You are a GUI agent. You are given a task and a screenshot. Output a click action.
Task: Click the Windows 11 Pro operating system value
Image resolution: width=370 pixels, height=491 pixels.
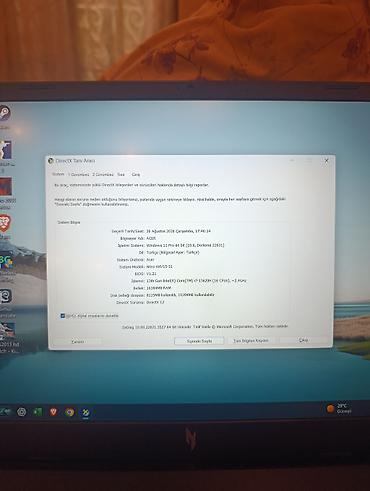pyautogui.click(x=185, y=245)
